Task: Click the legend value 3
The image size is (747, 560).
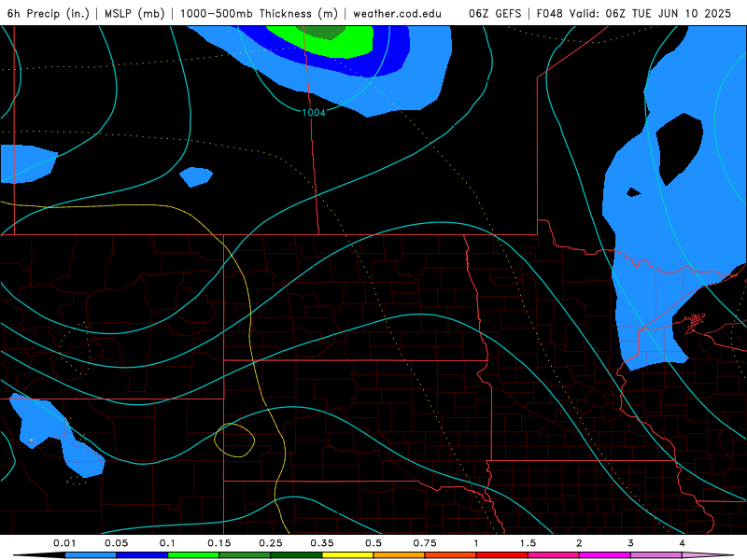Action: click(x=631, y=543)
